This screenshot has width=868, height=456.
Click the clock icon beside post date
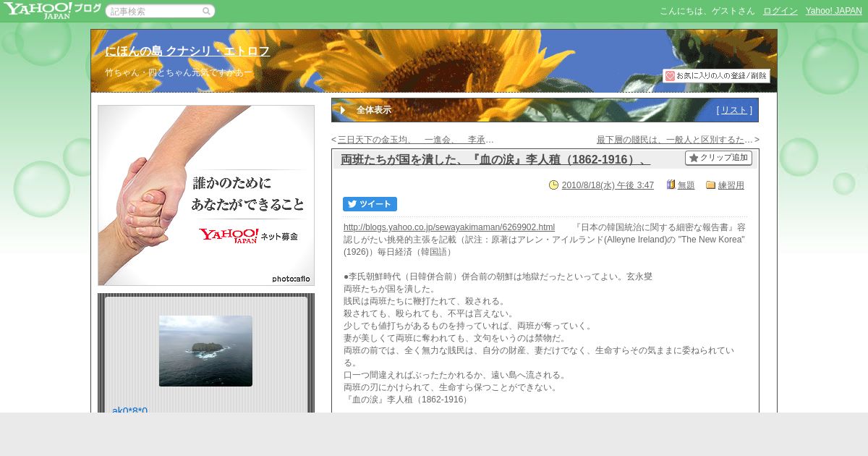point(554,185)
